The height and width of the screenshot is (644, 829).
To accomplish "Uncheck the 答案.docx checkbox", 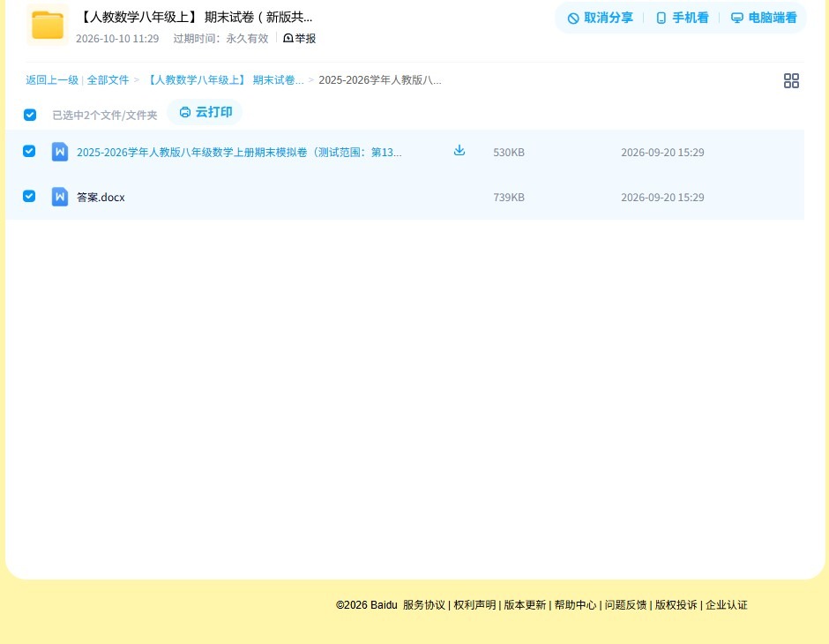I will pos(29,196).
